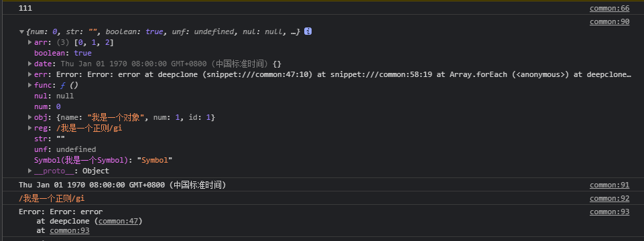Expand the obj object property

point(30,117)
